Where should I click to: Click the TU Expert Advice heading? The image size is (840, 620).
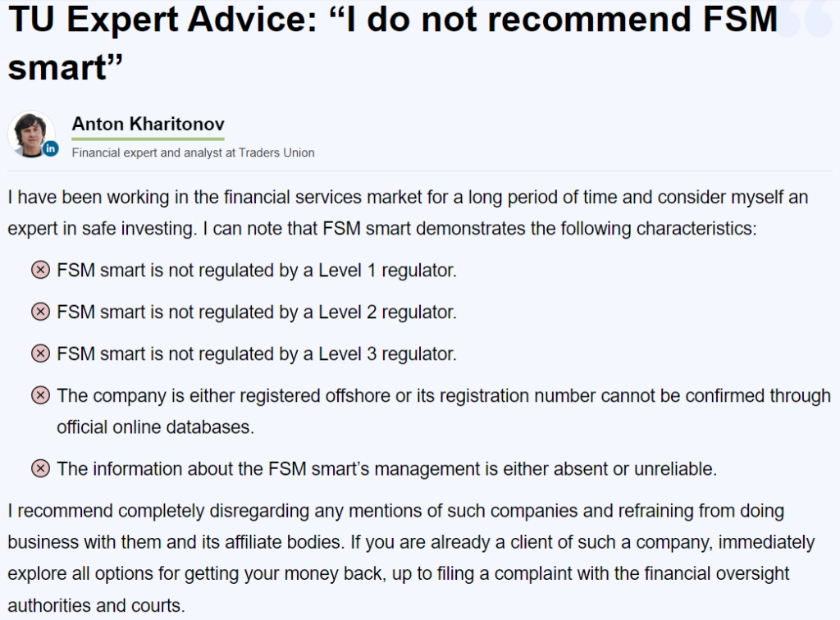(x=393, y=43)
